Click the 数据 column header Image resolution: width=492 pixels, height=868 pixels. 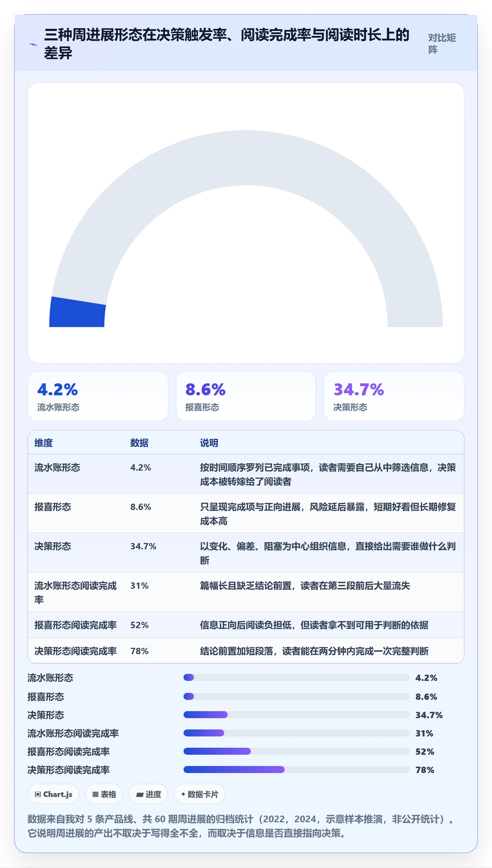pos(140,443)
